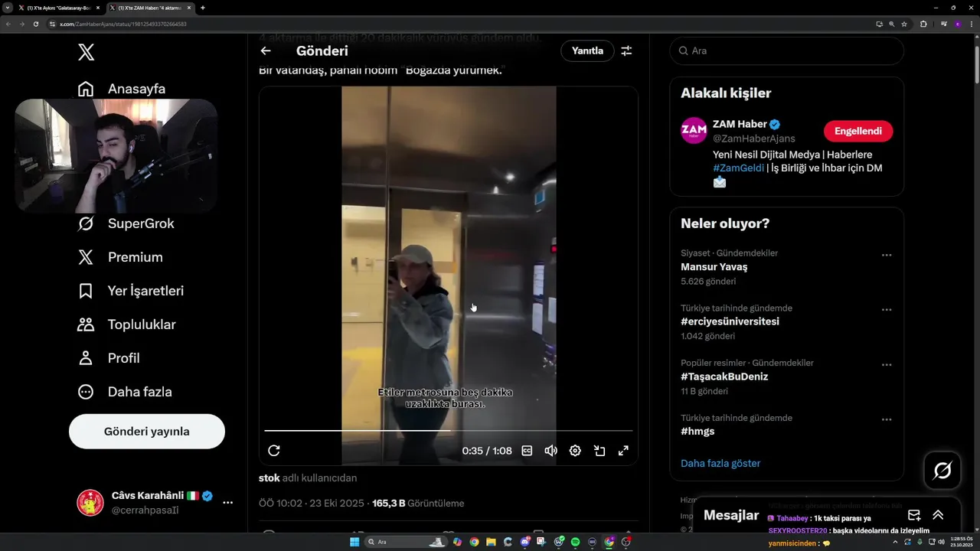Open more options for #TaşacakBuDeniz trend
This screenshot has width=980, height=551.
click(x=887, y=365)
